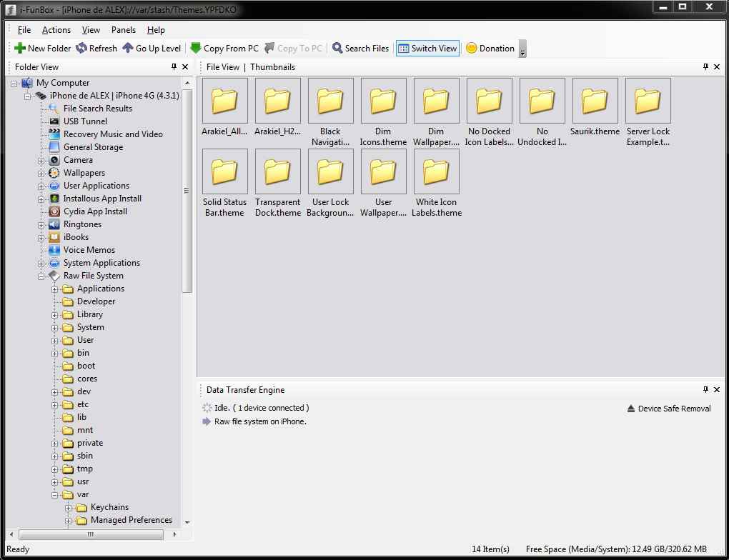Image resolution: width=729 pixels, height=560 pixels.
Task: Select the Wallpapers icon in the tree
Action: pos(54,173)
